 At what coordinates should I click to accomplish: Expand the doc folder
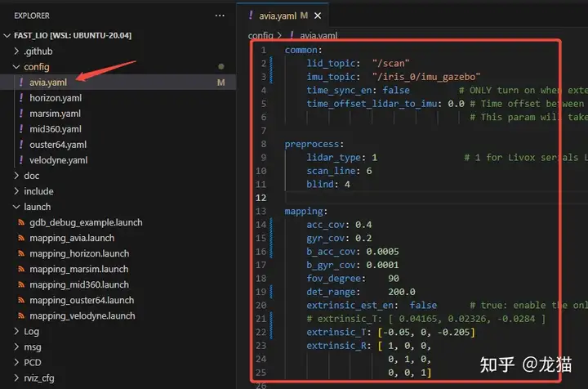[16, 176]
